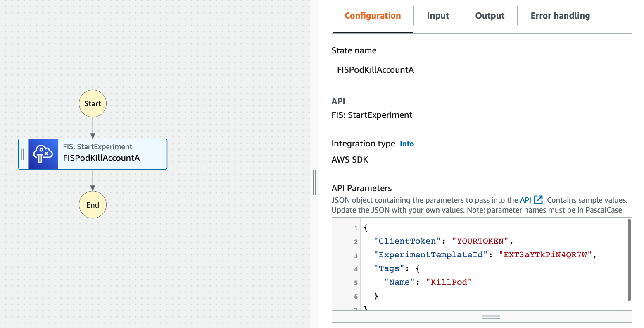Click line number 3 in the code editor
Viewport: 644px width, 328px height.
(x=356, y=255)
